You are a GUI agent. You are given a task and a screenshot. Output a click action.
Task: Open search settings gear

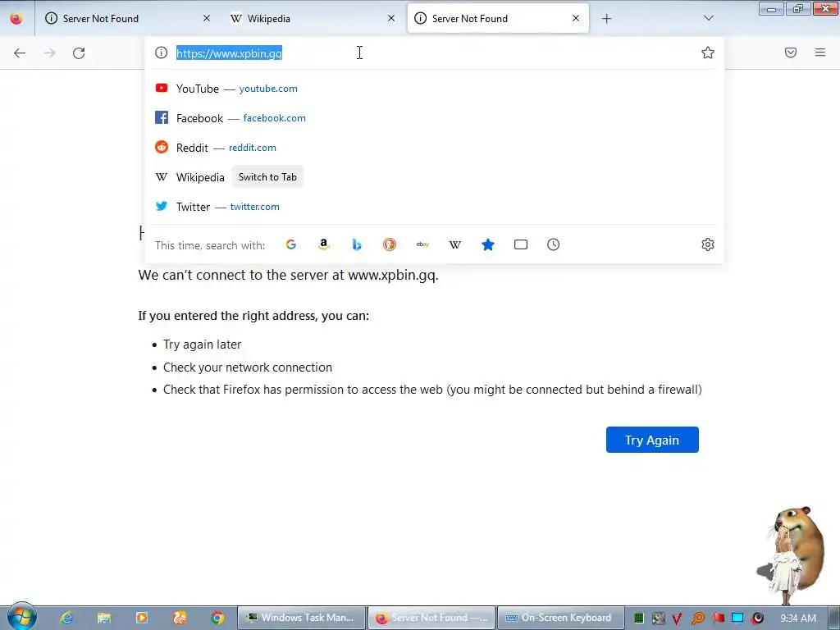point(708,244)
